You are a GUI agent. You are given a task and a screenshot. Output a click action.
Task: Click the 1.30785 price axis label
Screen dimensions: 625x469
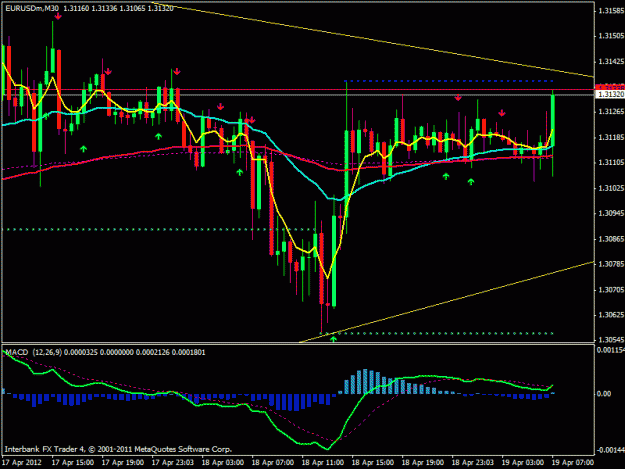pos(611,264)
